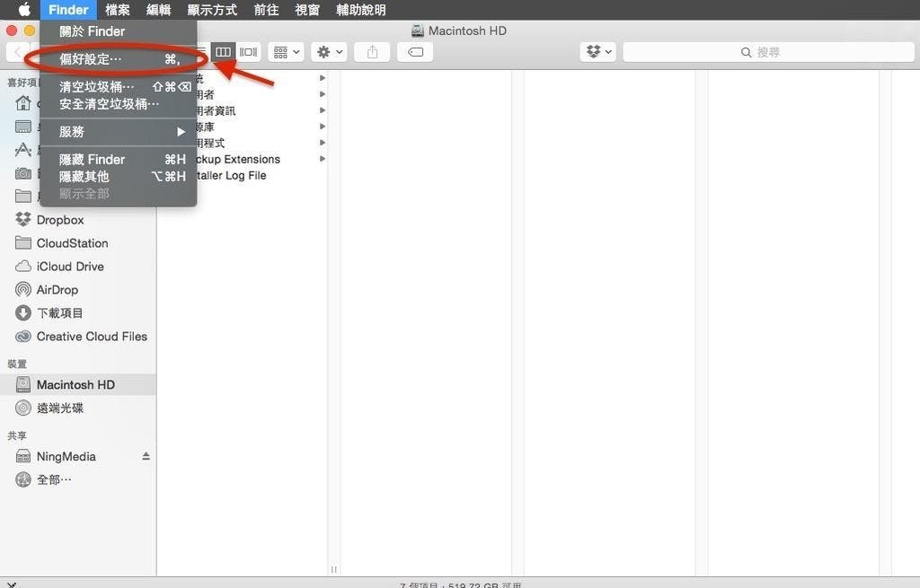Click the 下載項目 label in sidebar
920x588 pixels.
click(x=60, y=313)
